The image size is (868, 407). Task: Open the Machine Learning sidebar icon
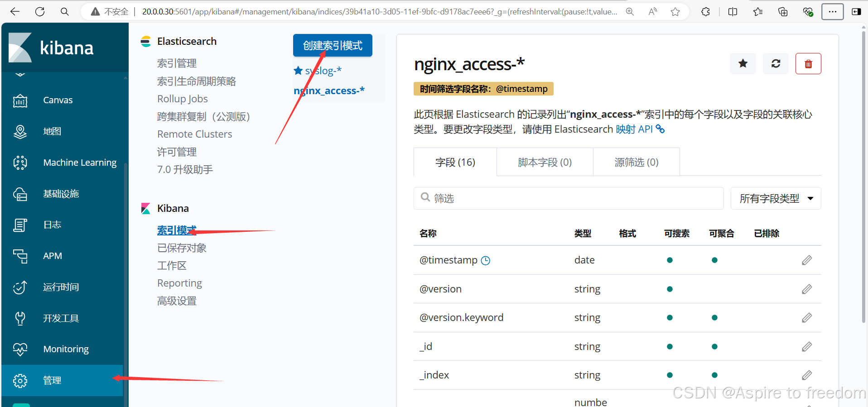pos(20,163)
